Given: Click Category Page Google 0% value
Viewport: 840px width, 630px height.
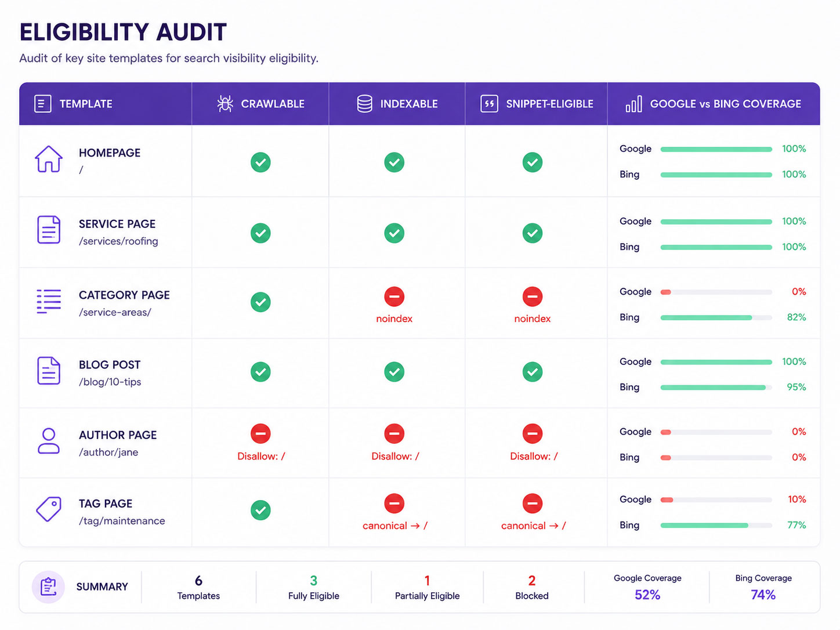Looking at the screenshot, I should [x=799, y=292].
